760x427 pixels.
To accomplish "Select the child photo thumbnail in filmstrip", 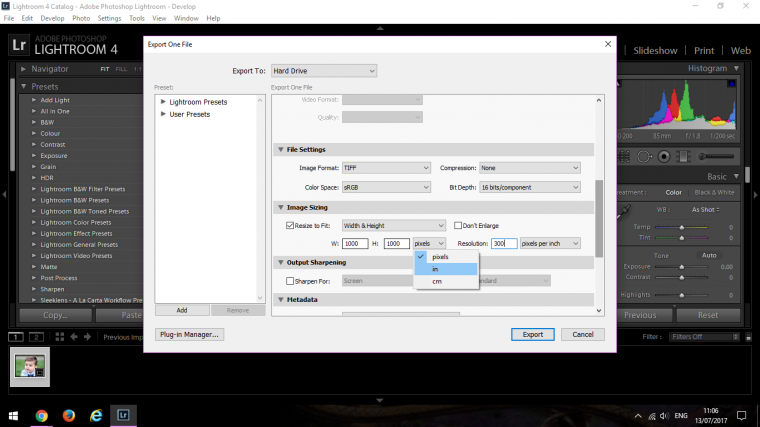I will (30, 366).
